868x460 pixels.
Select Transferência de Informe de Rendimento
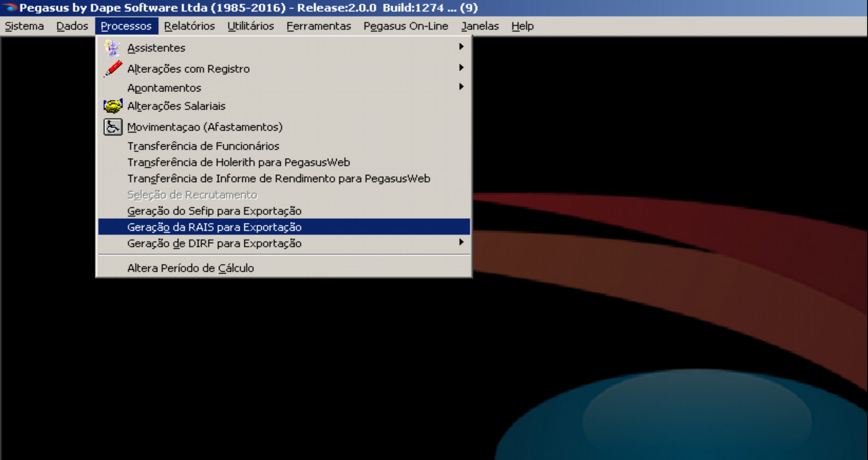(x=284, y=178)
